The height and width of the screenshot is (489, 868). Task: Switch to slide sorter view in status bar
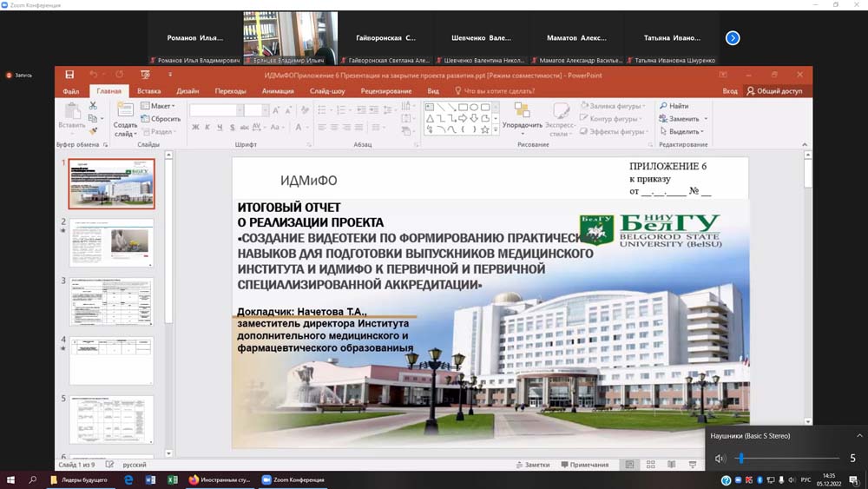pyautogui.click(x=650, y=465)
